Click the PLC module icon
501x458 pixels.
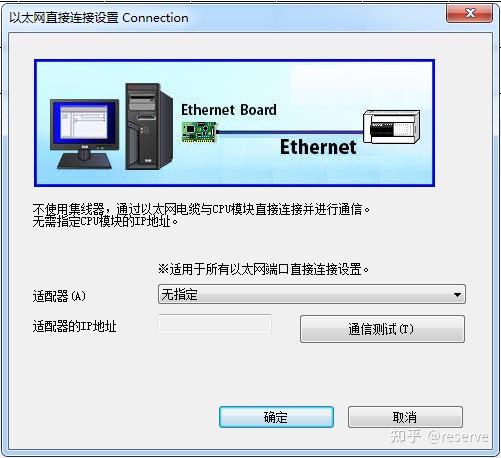click(392, 127)
